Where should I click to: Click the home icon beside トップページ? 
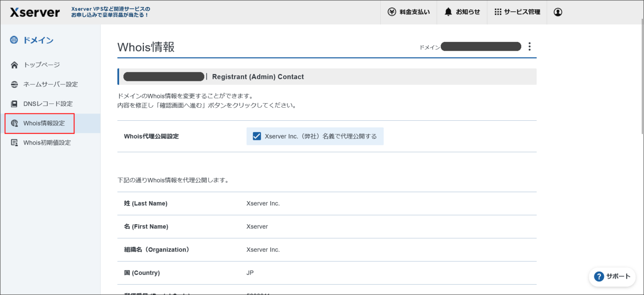point(13,65)
